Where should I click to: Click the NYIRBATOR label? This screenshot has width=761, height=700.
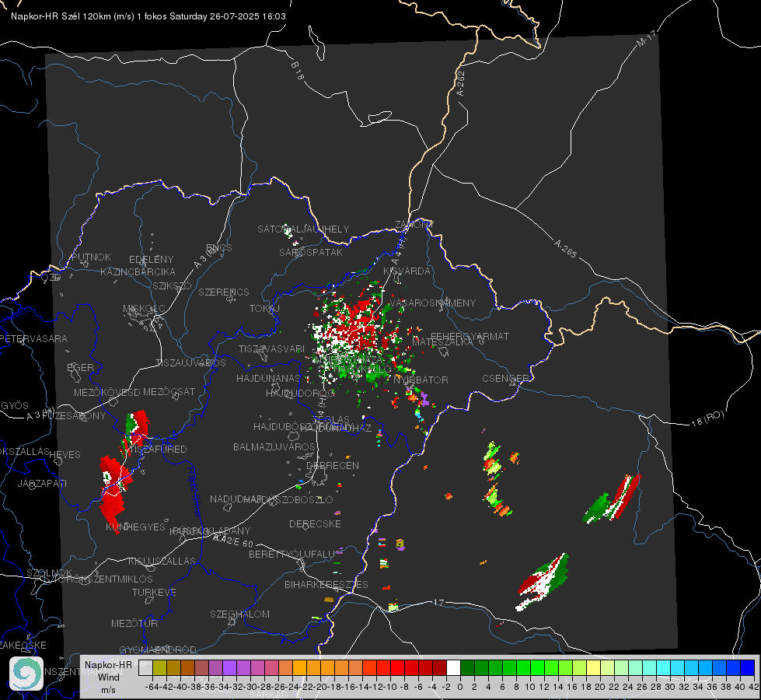tap(421, 380)
